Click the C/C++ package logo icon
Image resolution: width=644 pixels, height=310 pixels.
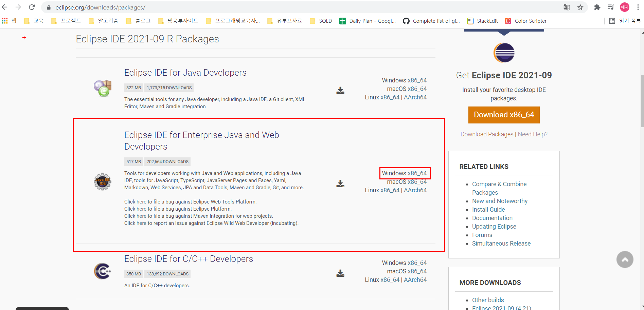[x=103, y=271]
